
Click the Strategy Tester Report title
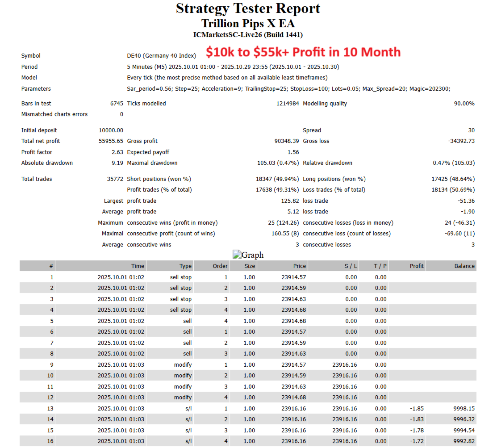coord(248,8)
